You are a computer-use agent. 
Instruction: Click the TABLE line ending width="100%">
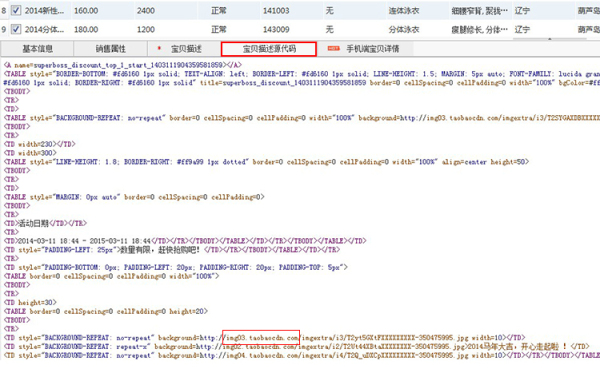(111, 276)
